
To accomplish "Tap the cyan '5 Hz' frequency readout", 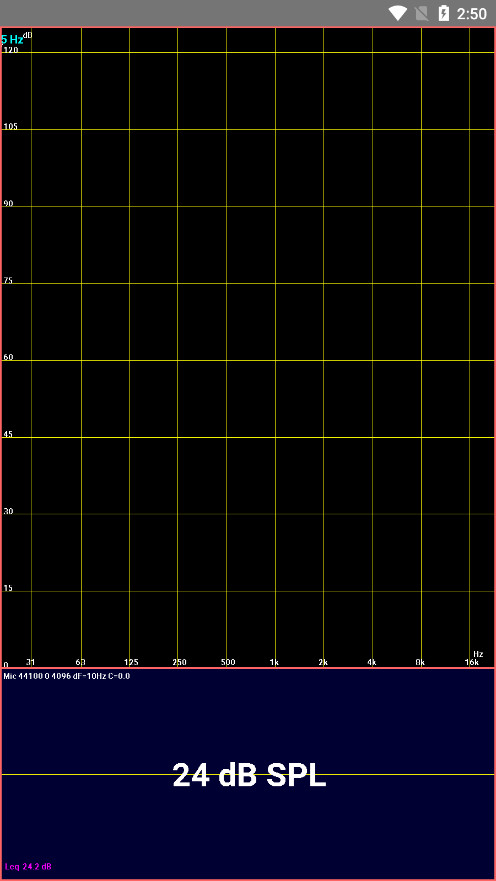I will point(12,40).
